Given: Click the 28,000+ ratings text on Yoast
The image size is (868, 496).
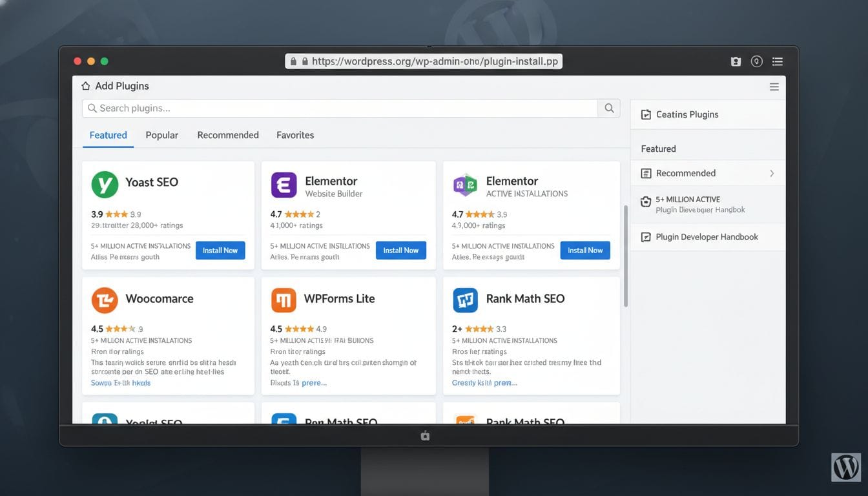Looking at the screenshot, I should (x=157, y=225).
